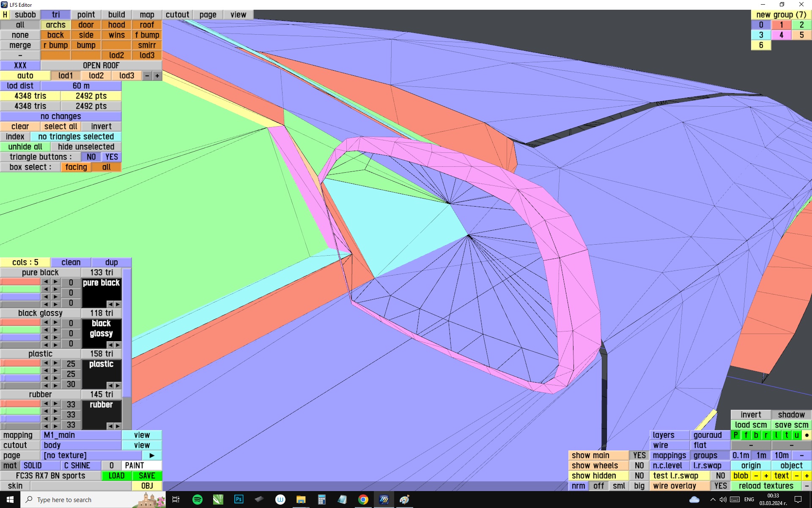This screenshot has width=812, height=508.
Task: Select group 4 pink swatch
Action: (x=781, y=35)
